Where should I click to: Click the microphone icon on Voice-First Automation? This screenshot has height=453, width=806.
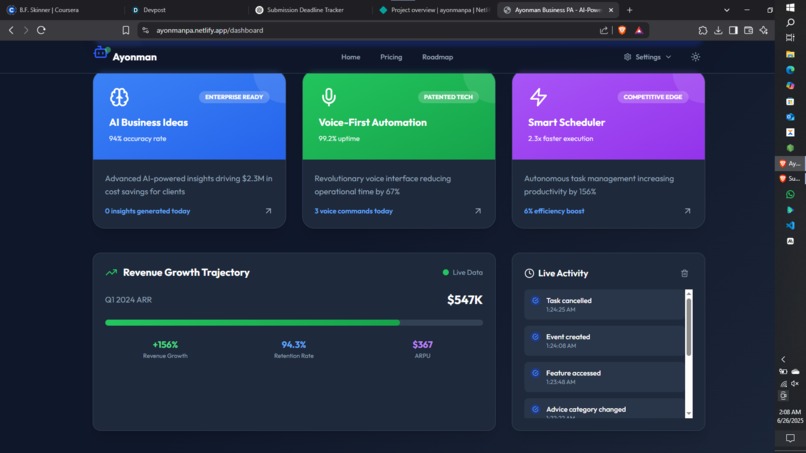click(328, 97)
